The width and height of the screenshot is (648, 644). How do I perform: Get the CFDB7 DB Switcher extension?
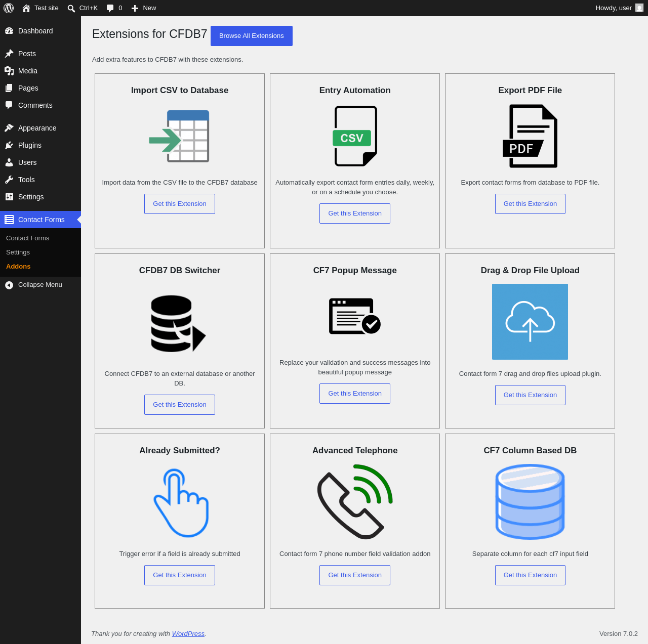[x=180, y=405]
